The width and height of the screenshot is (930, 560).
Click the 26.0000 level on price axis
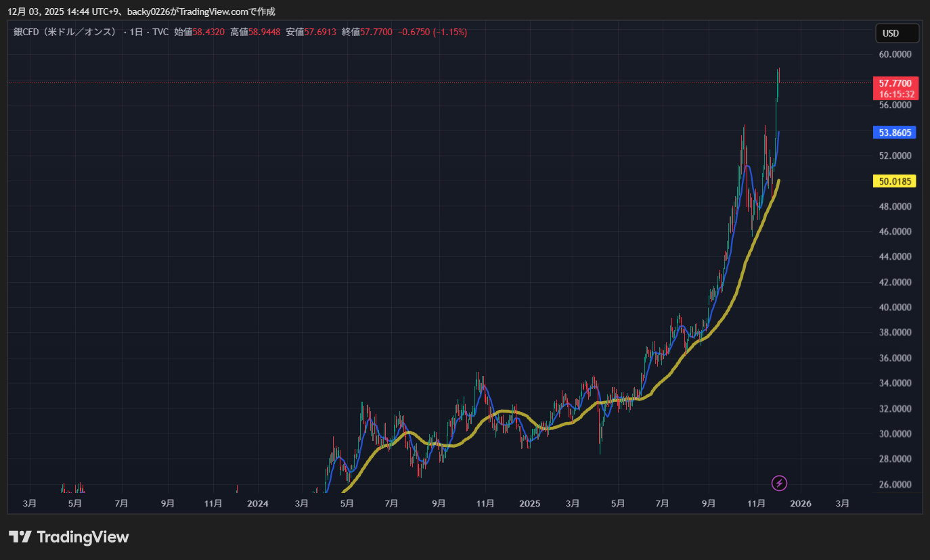[x=895, y=484]
